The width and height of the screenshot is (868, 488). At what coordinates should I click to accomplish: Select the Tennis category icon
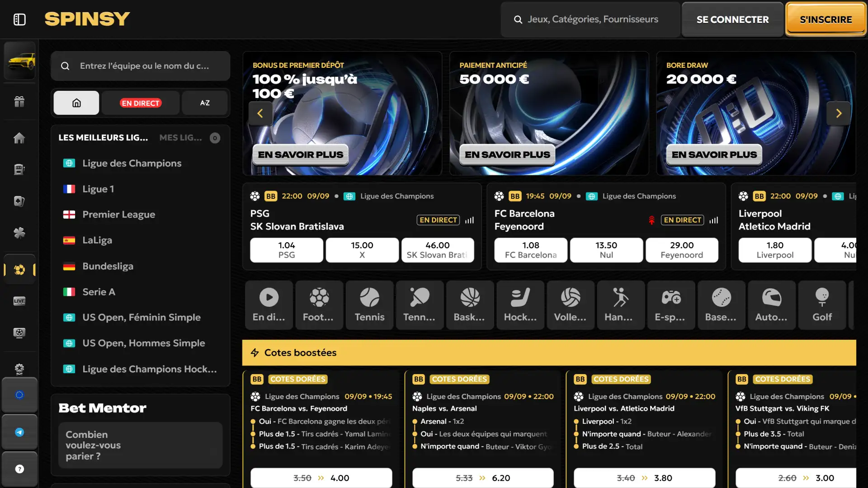coord(369,305)
